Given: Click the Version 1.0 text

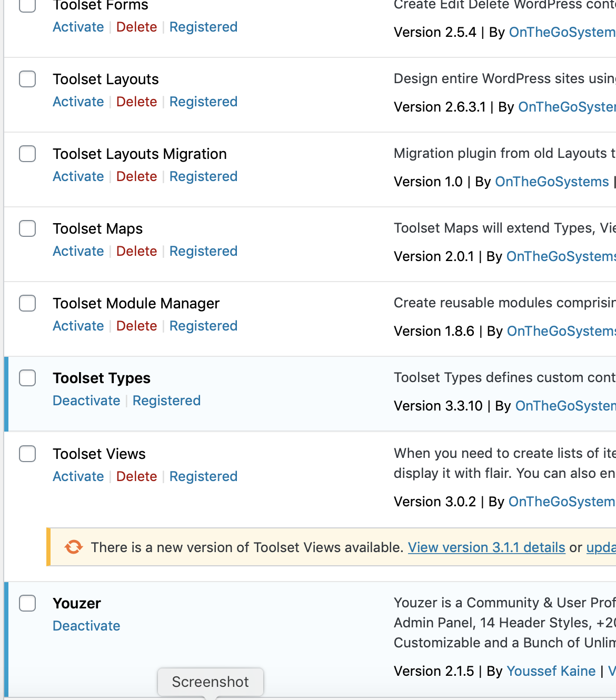Looking at the screenshot, I should (x=428, y=182).
